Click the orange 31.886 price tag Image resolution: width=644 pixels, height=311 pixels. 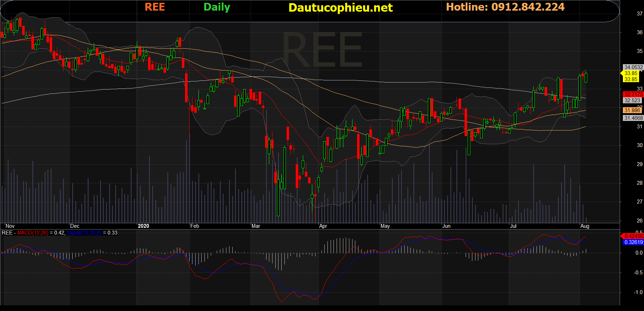click(632, 110)
